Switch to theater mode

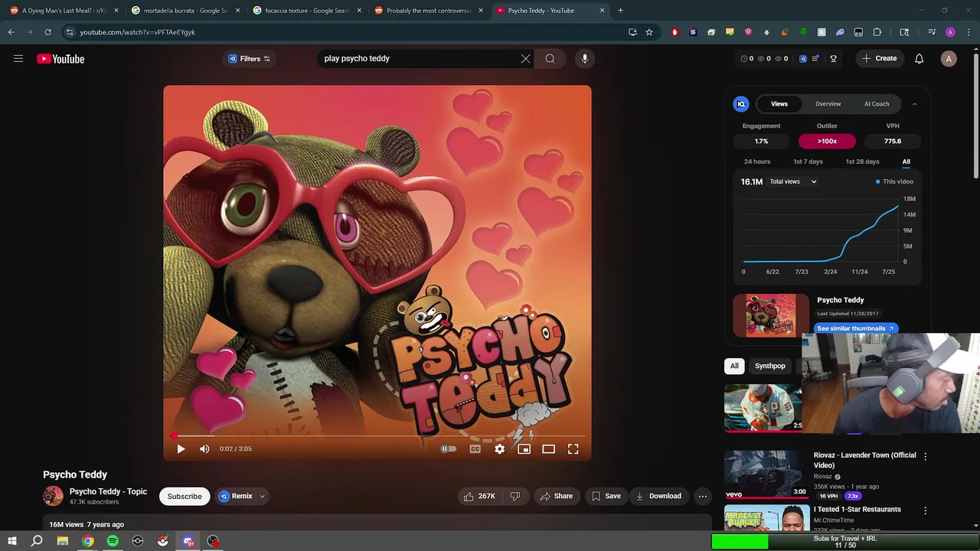point(548,449)
